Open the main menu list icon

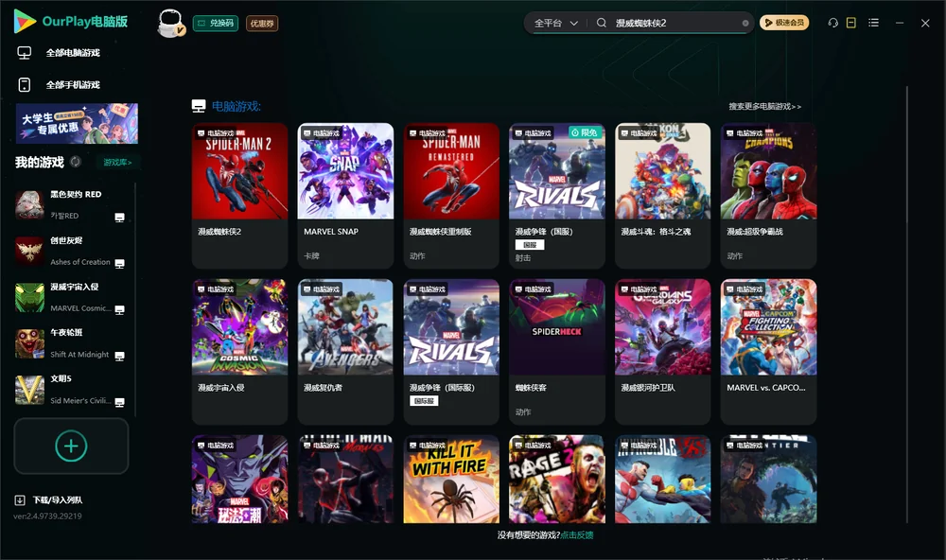point(873,23)
